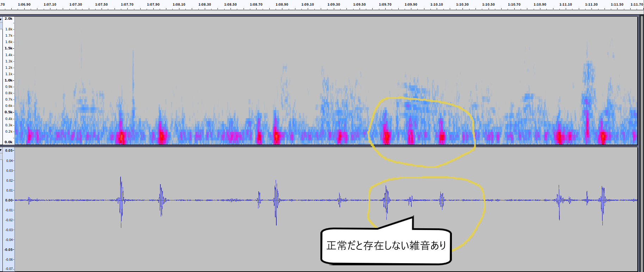Click the 1:09.70 mark on the timeline ruler
The width and height of the screenshot is (644, 272).
[x=385, y=5]
